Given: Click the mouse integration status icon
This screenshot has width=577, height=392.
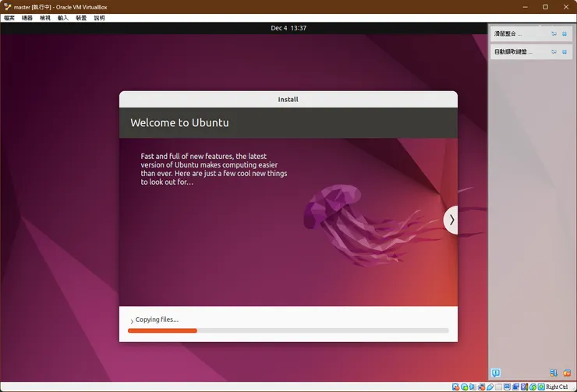Looking at the screenshot, I should (x=533, y=387).
